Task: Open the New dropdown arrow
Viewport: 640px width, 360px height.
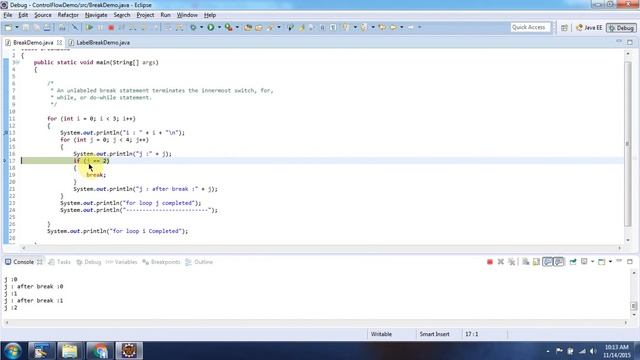Action: point(17,27)
